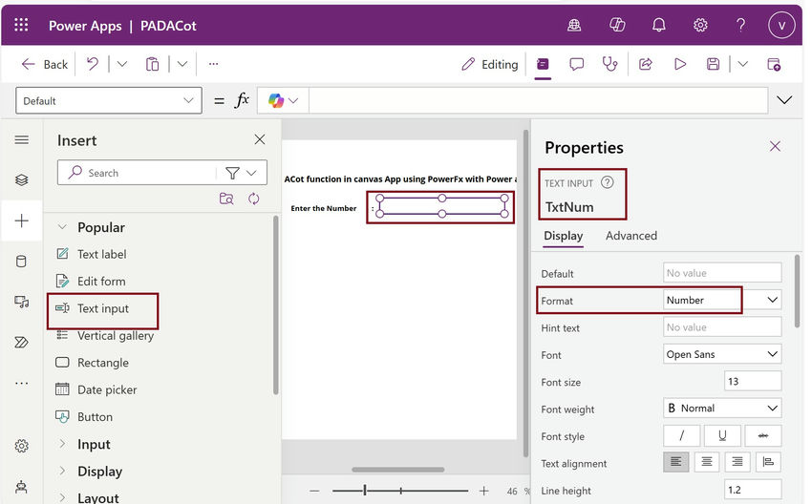The height and width of the screenshot is (504, 812).
Task: Open the sidebar Settings gear
Action: click(22, 446)
